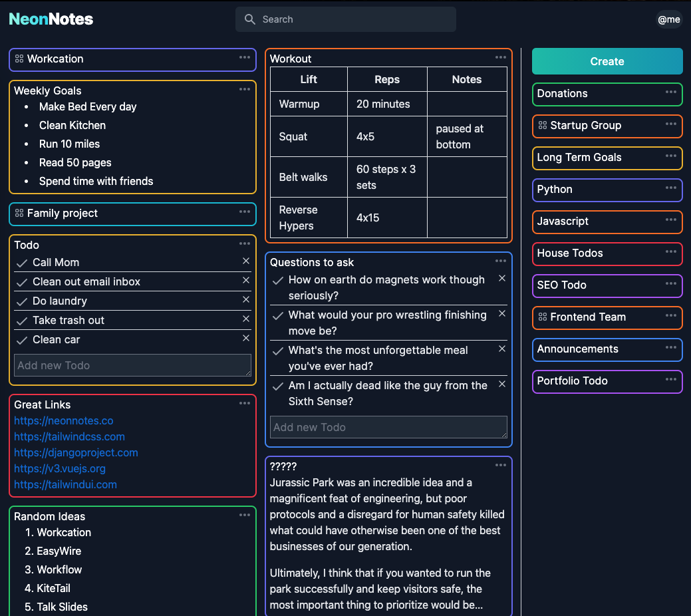This screenshot has width=691, height=616.
Task: Click the @me profile avatar
Action: click(x=668, y=19)
